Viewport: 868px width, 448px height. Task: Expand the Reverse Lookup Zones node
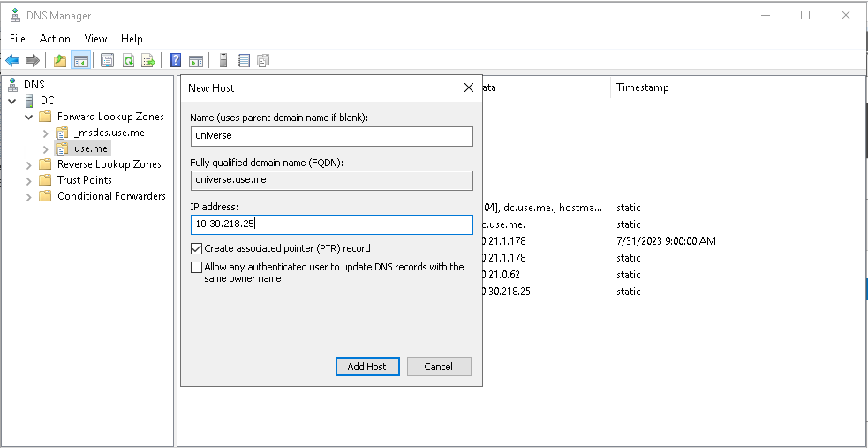29,164
